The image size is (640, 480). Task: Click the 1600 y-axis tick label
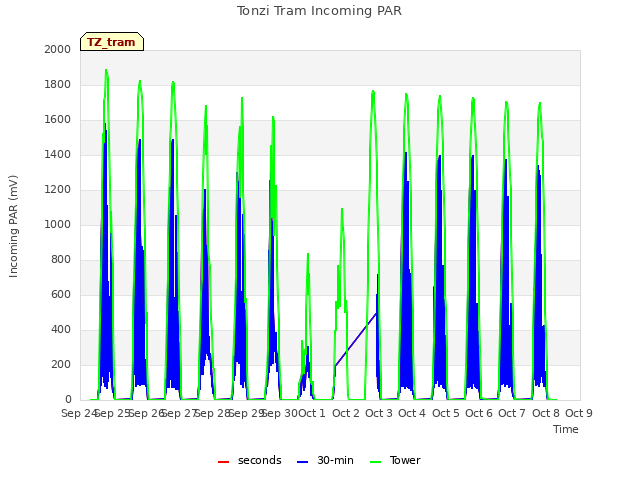[58, 120]
